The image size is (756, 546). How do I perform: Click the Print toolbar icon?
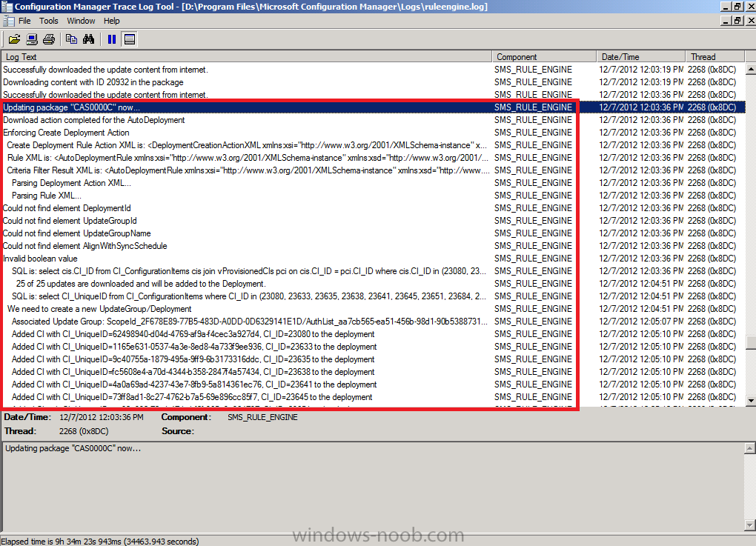click(49, 39)
